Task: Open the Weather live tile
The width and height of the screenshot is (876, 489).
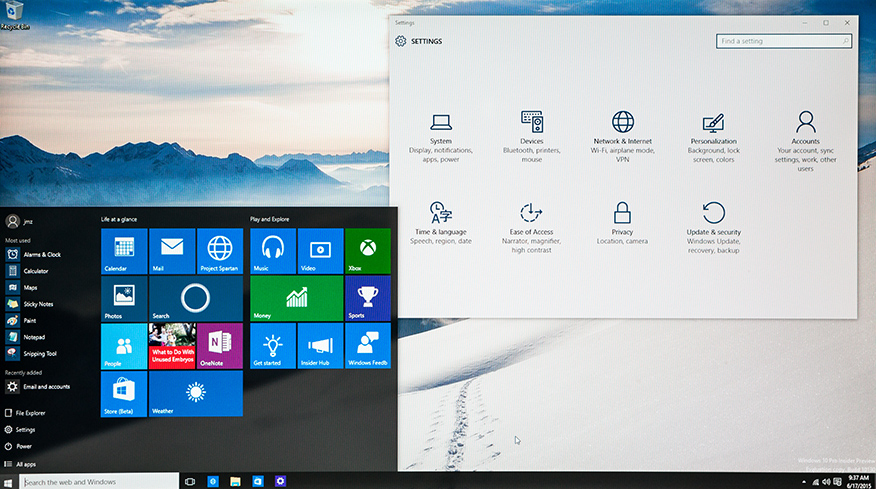Action: 195,393
